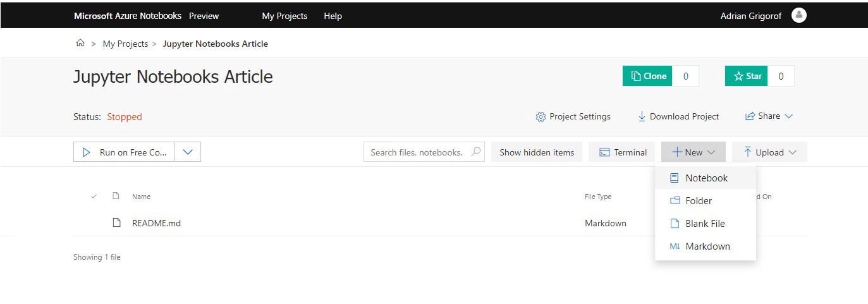Image resolution: width=868 pixels, height=304 pixels.
Task: Click the search magnifier icon
Action: click(476, 152)
